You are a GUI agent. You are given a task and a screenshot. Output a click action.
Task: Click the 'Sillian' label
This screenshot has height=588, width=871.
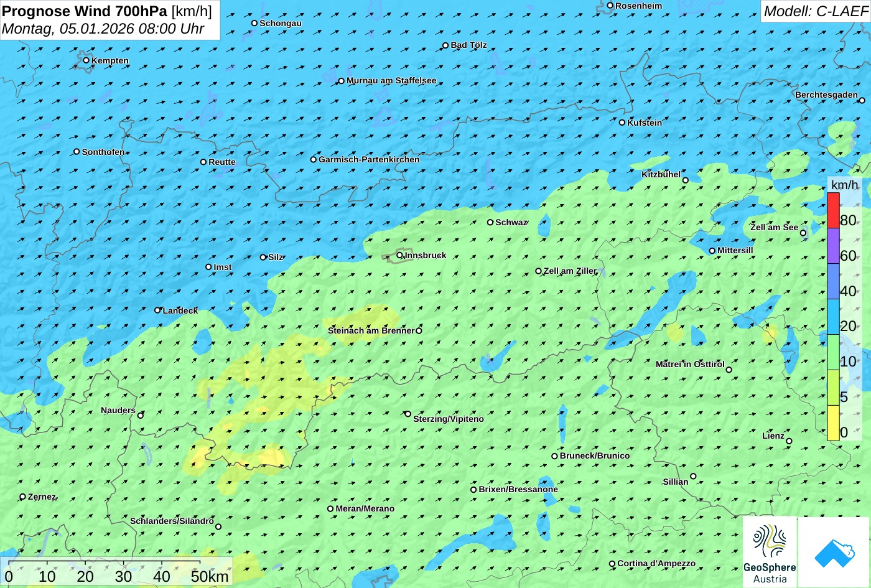[676, 482]
